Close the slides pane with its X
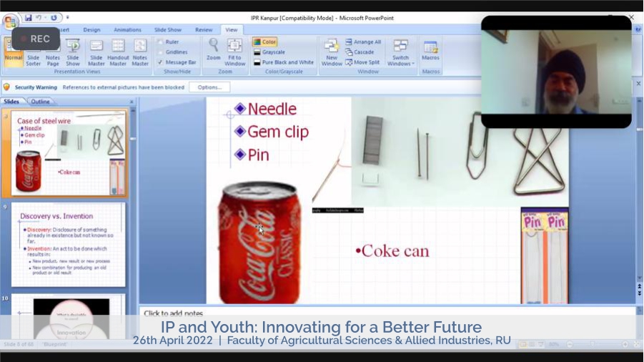This screenshot has height=362, width=644. point(132,102)
